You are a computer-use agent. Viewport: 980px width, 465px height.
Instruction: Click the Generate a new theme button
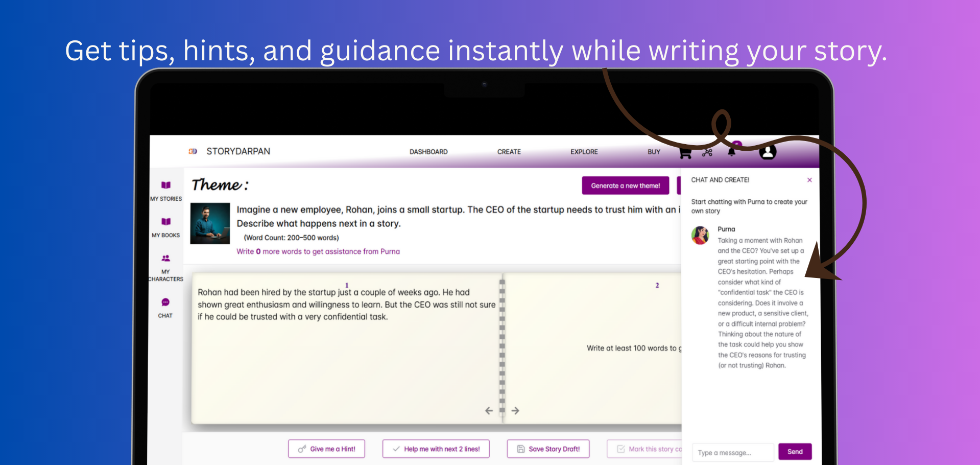(x=625, y=185)
